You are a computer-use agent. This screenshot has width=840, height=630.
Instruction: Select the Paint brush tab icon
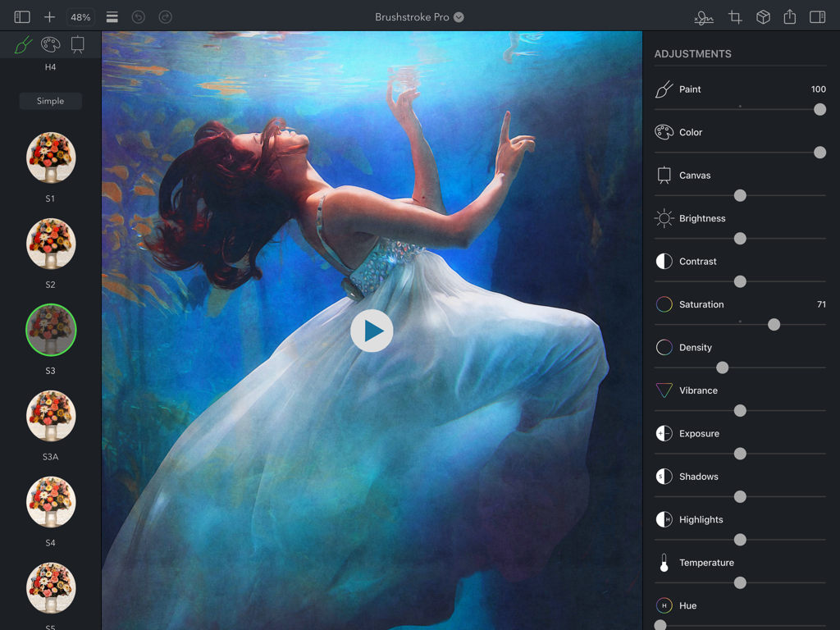tap(22, 44)
